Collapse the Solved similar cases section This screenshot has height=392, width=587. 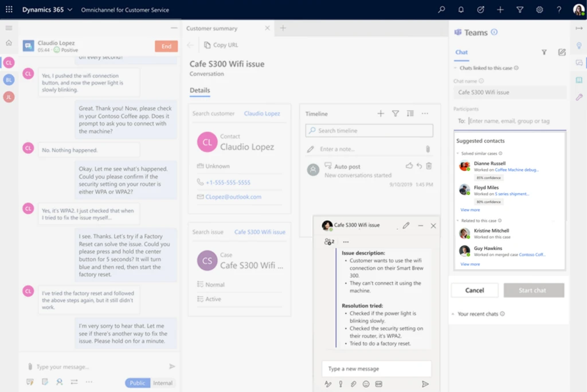[457, 154]
